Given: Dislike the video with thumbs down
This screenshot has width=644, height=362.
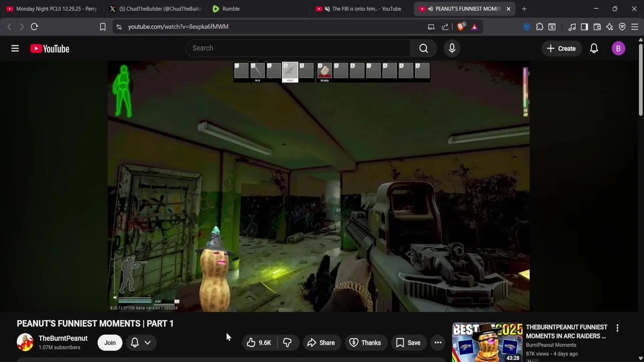Looking at the screenshot, I should (287, 342).
